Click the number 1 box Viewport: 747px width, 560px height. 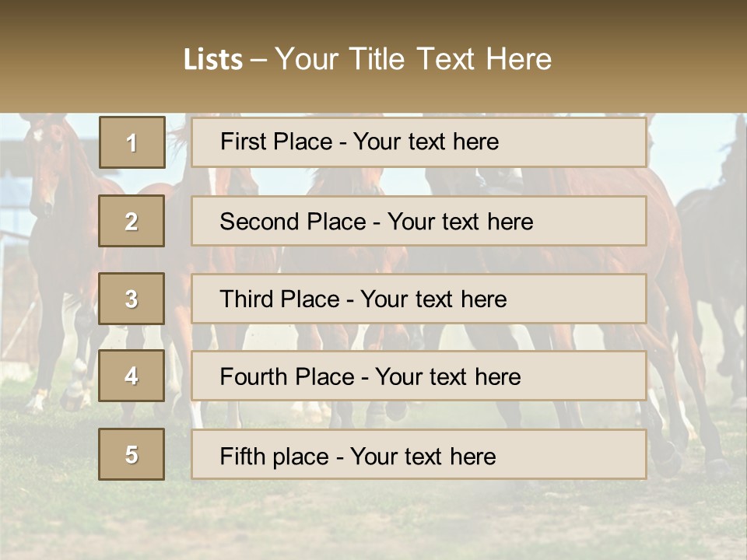[x=132, y=142]
